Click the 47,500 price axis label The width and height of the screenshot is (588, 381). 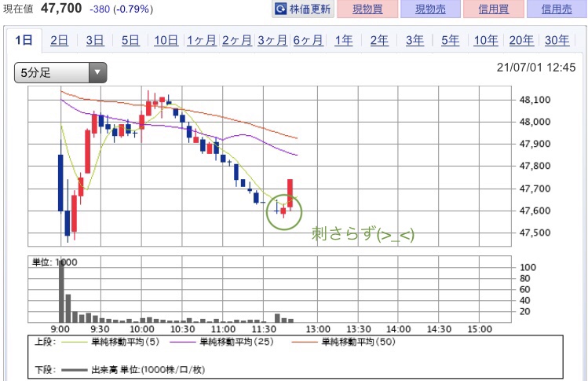coord(535,233)
